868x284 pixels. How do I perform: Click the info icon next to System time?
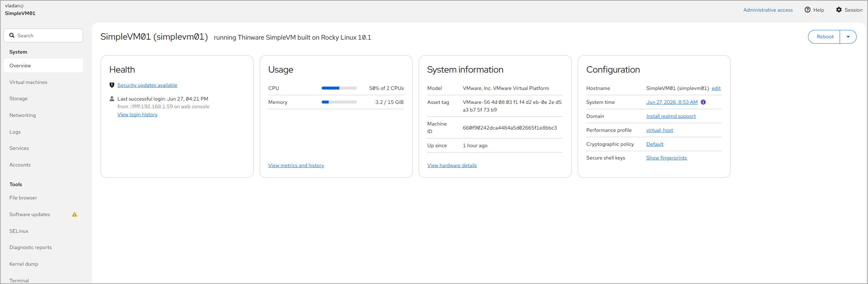(703, 102)
